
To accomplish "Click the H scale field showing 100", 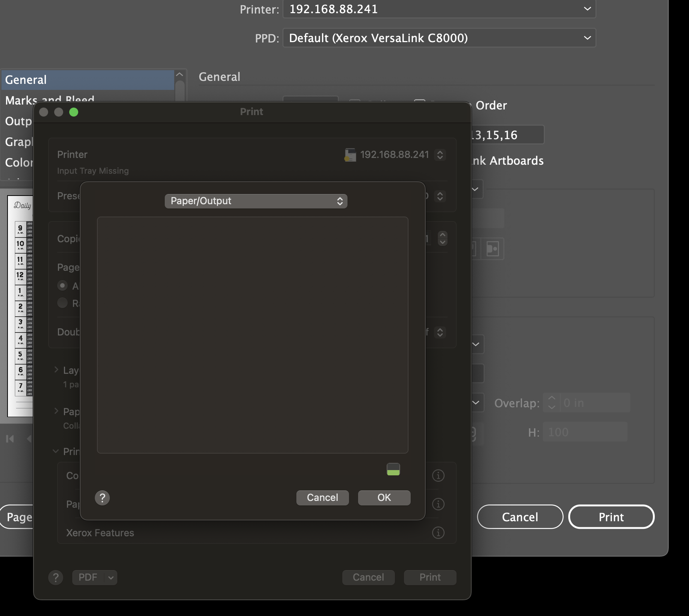I will (x=585, y=432).
